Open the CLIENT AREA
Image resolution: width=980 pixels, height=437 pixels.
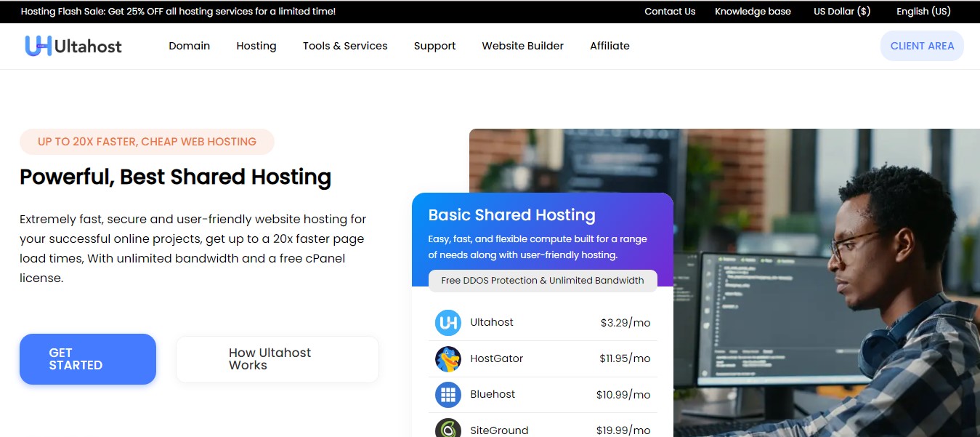(922, 45)
